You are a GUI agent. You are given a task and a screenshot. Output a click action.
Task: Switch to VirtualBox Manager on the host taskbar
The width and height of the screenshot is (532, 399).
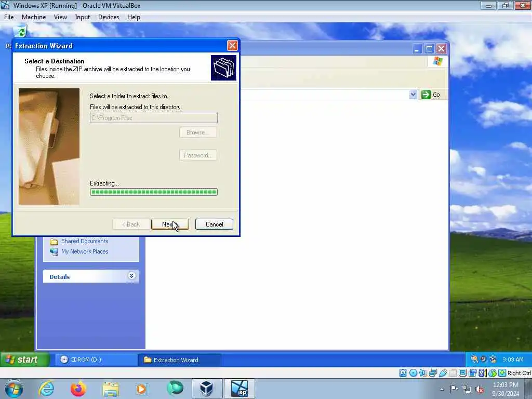(x=207, y=389)
